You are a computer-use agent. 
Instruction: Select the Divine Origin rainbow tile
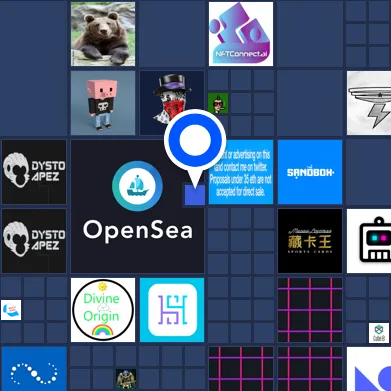point(103,310)
